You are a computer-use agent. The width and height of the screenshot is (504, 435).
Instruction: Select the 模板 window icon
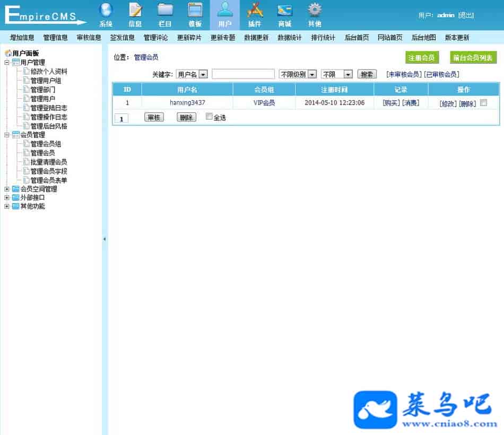(195, 11)
